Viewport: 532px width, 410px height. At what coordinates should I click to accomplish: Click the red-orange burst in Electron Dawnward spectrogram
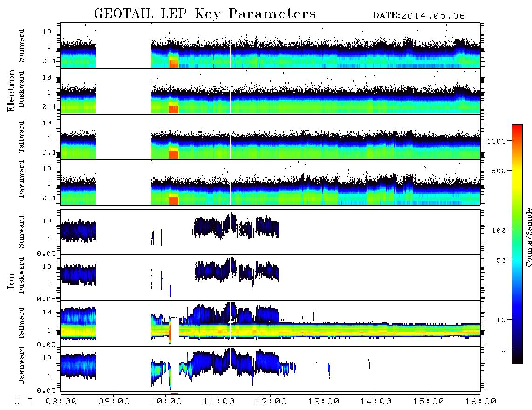pyautogui.click(x=173, y=200)
